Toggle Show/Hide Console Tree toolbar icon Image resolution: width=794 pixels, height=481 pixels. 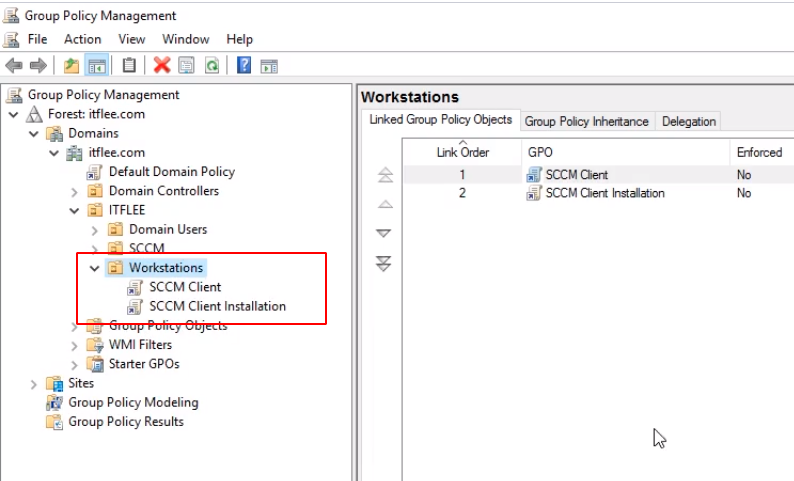(x=97, y=65)
